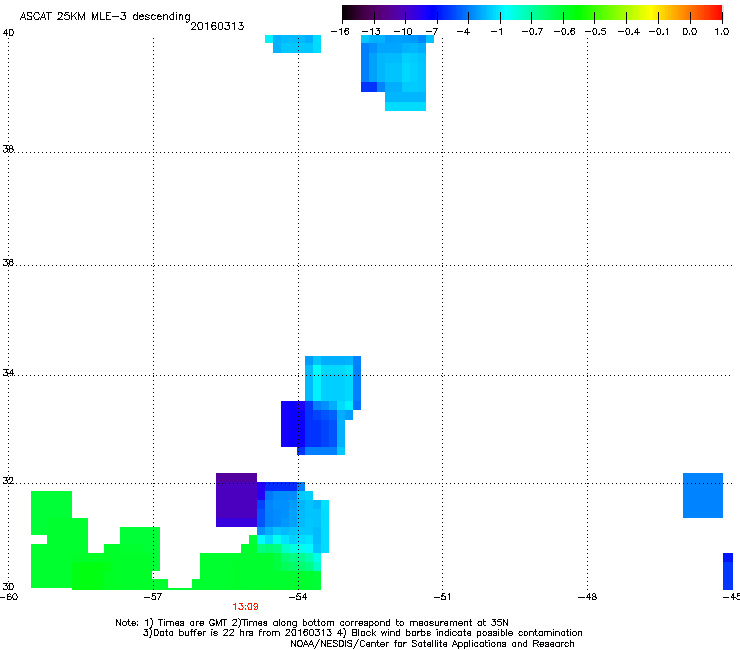Click the colorbar label -10
The height and width of the screenshot is (650, 740).
403,32
